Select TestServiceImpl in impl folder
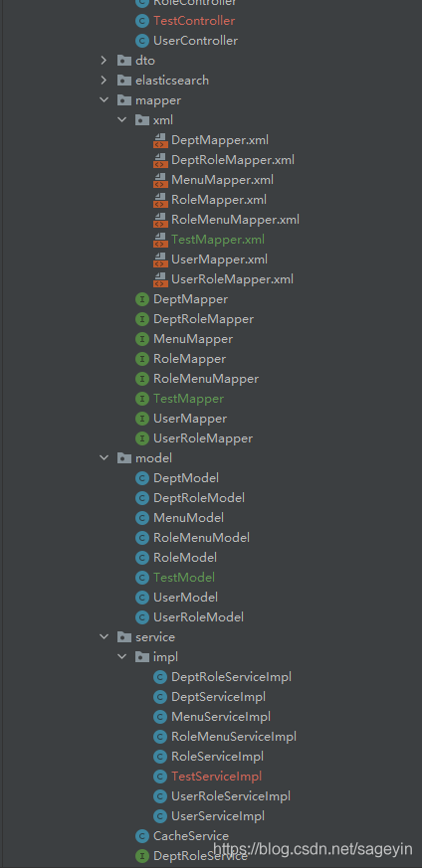The image size is (422, 868). pyautogui.click(x=217, y=777)
